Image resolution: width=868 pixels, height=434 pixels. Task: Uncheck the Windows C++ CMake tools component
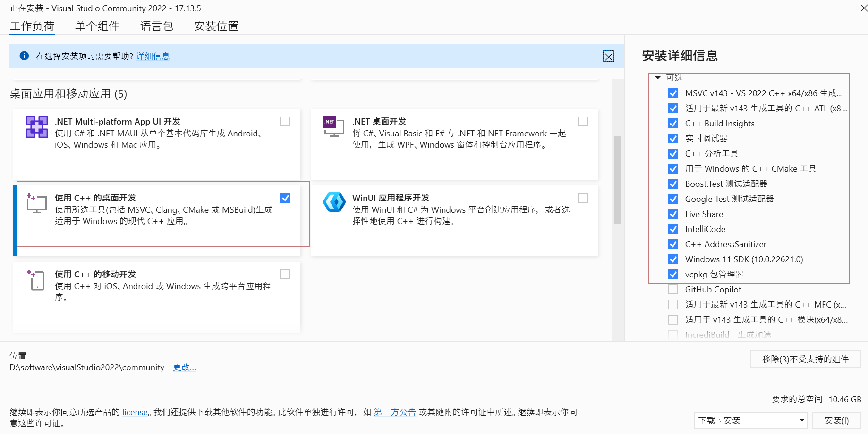pos(673,169)
